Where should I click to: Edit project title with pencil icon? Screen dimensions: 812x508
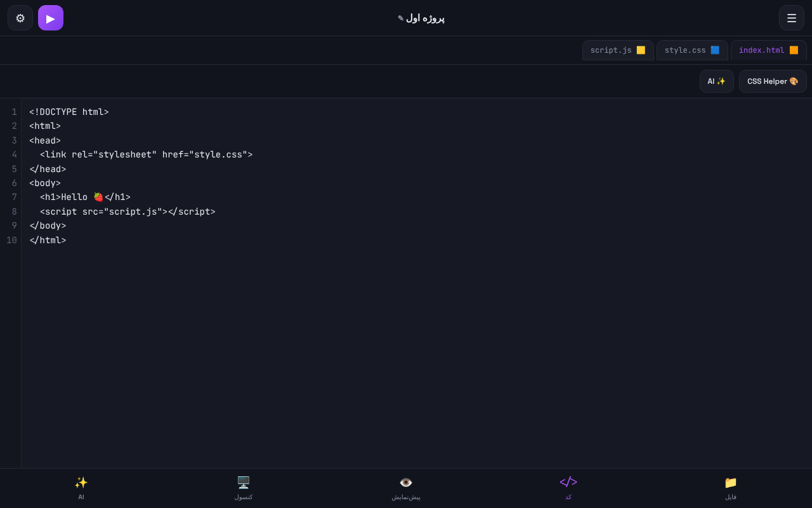pyautogui.click(x=401, y=18)
